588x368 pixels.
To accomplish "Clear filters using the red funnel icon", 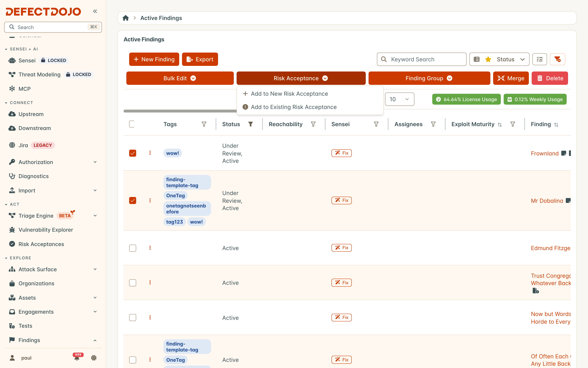I will pyautogui.click(x=557, y=59).
